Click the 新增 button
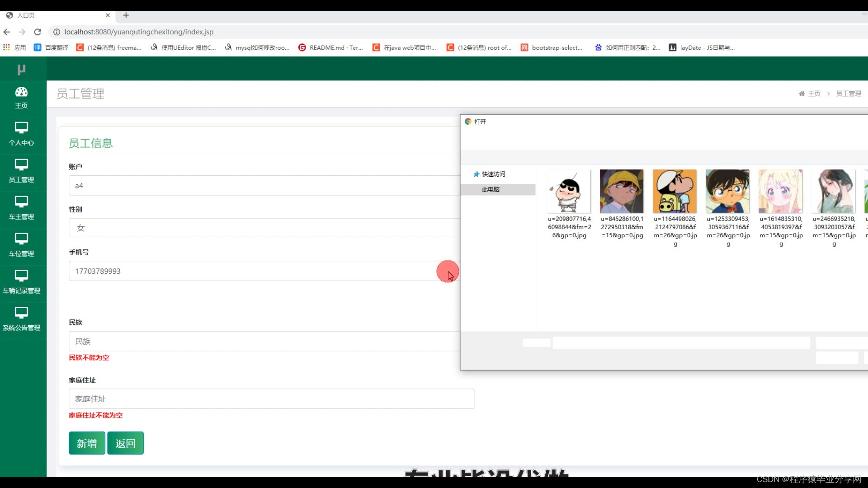The height and width of the screenshot is (488, 868). pyautogui.click(x=87, y=443)
